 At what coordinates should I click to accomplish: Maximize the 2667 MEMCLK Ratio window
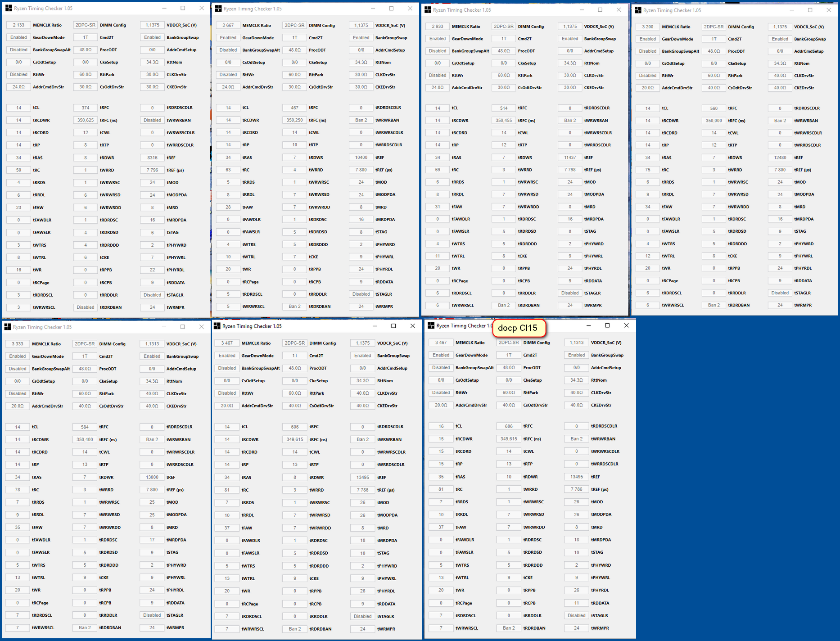pos(391,9)
